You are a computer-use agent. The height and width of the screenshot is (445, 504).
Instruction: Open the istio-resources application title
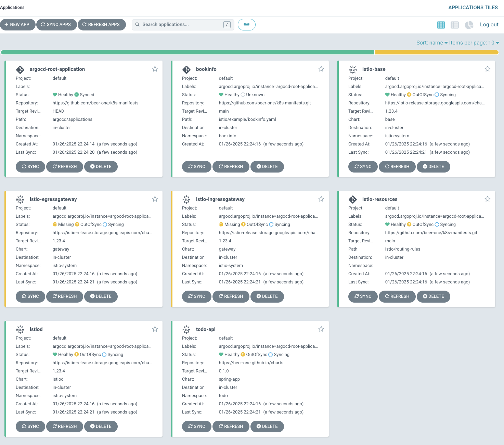380,199
